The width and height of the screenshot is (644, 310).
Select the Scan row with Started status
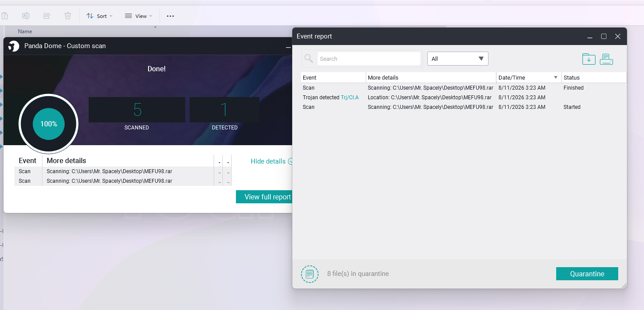pyautogui.click(x=464, y=107)
